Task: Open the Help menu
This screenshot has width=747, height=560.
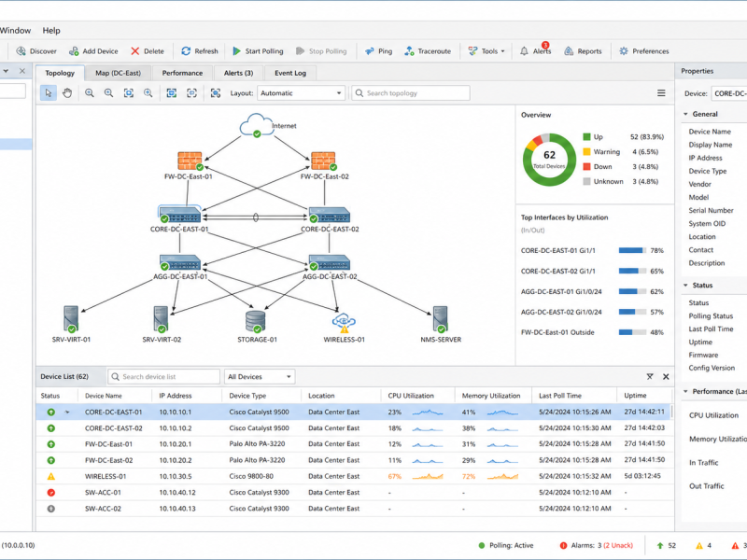Action: click(51, 31)
